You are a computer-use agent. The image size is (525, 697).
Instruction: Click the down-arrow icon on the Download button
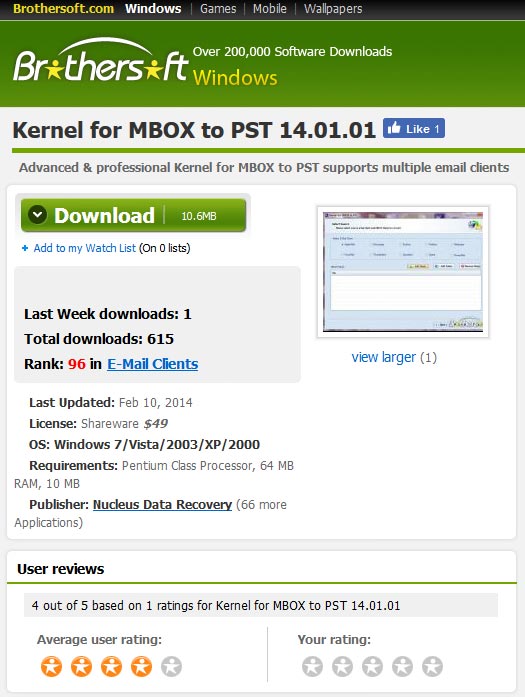pyautogui.click(x=37, y=215)
